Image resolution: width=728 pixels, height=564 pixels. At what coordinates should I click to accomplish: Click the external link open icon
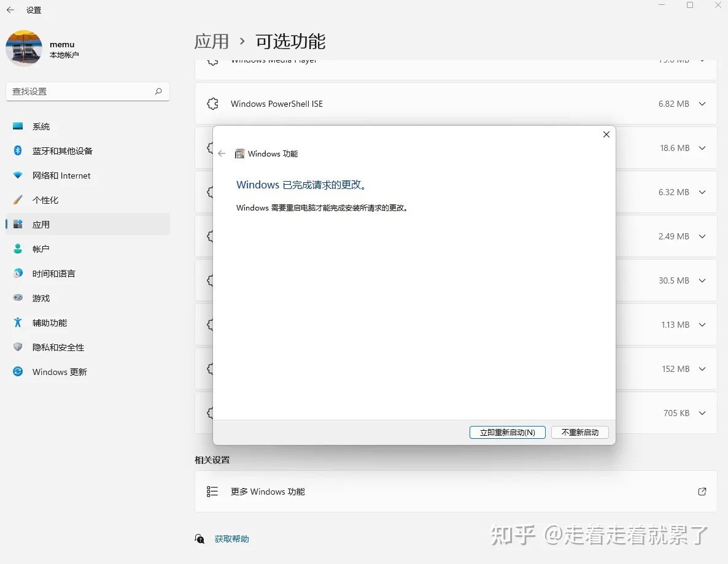click(x=702, y=491)
